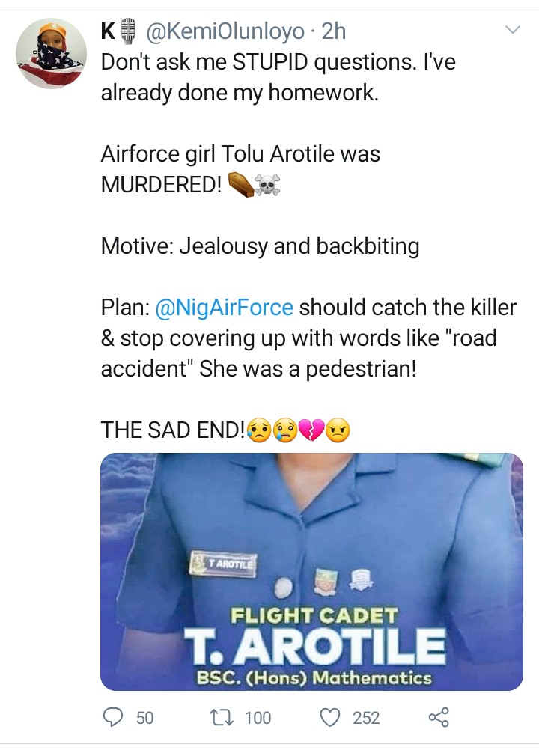
Task: Expand the tweet options chevron menu
Action: [x=513, y=31]
